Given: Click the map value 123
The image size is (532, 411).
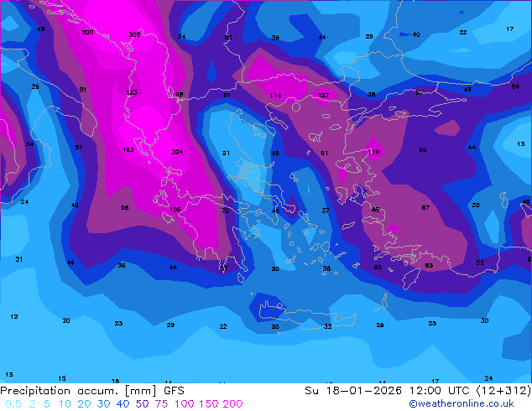Looking at the screenshot, I should point(131,92).
